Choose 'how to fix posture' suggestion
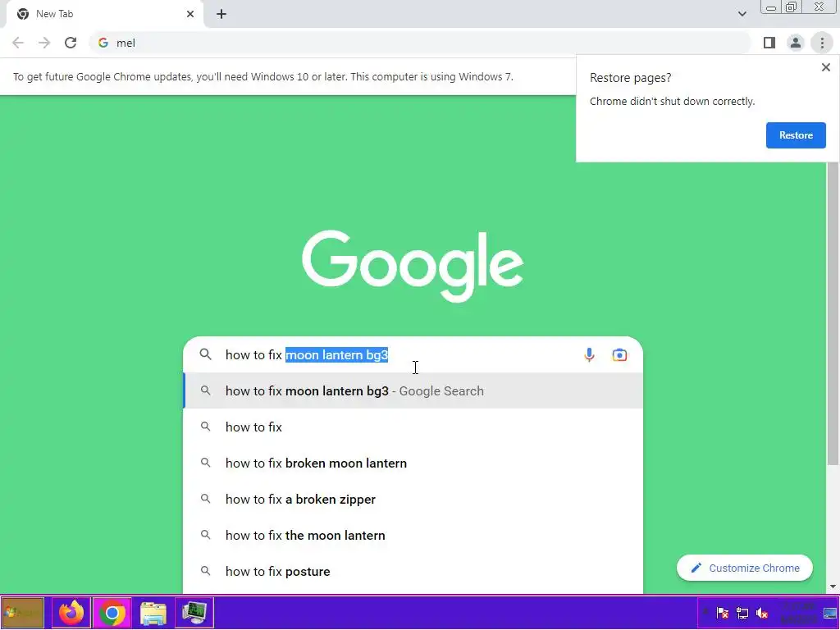The height and width of the screenshot is (630, 840). (413, 571)
